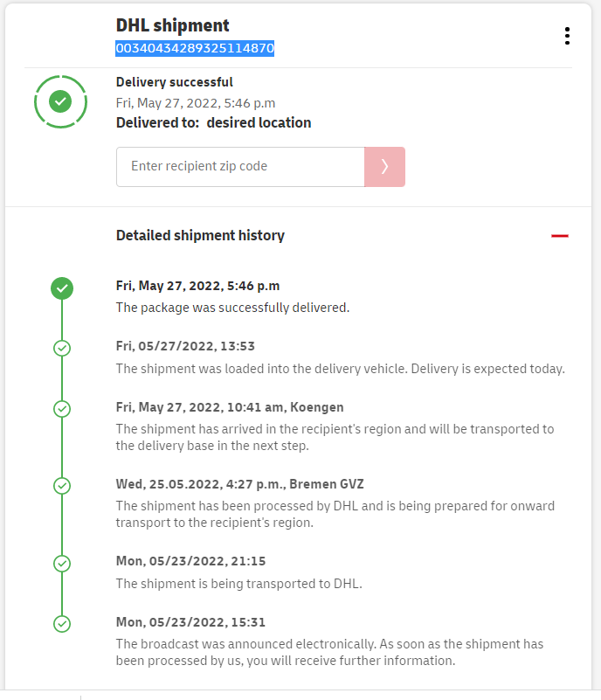The image size is (601, 700).
Task: Click the 21:15 transported to DHL checkmark
Action: tap(62, 564)
